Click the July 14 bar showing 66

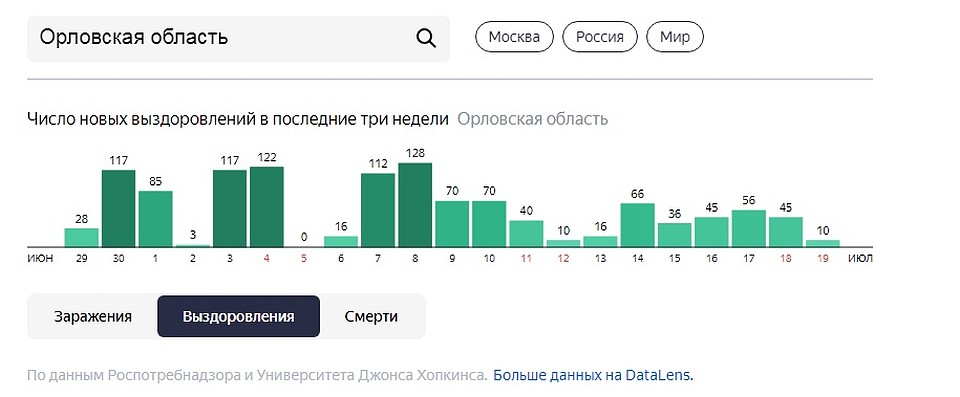tap(637, 225)
